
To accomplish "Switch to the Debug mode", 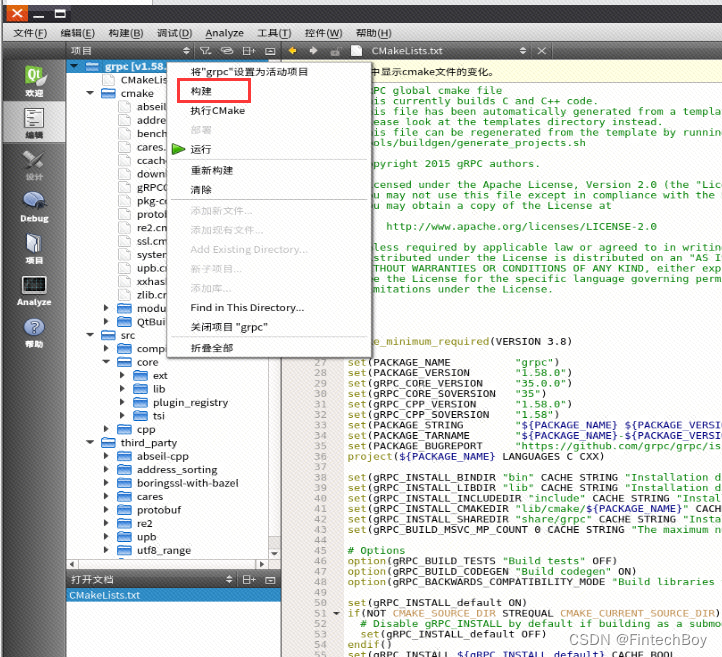I will click(x=34, y=207).
